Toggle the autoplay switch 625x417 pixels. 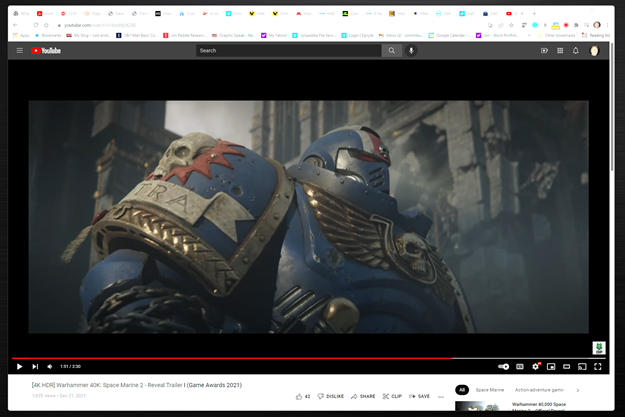pyautogui.click(x=504, y=366)
